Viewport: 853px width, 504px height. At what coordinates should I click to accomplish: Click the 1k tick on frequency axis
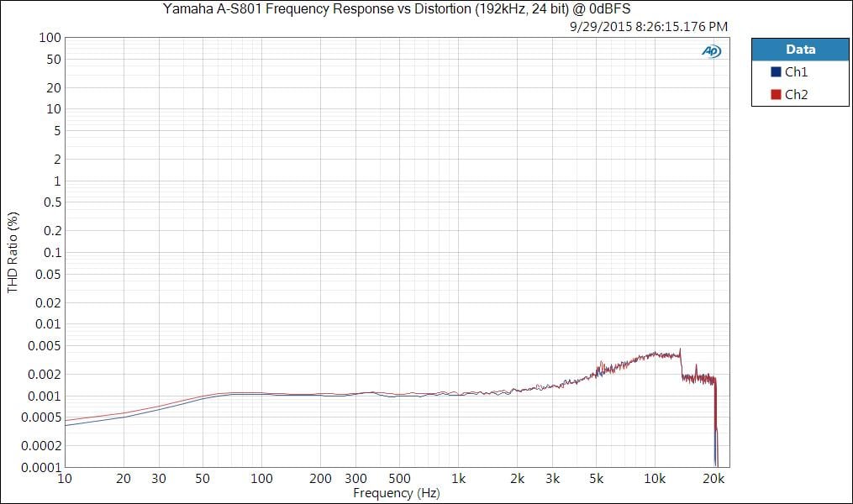[x=458, y=479]
